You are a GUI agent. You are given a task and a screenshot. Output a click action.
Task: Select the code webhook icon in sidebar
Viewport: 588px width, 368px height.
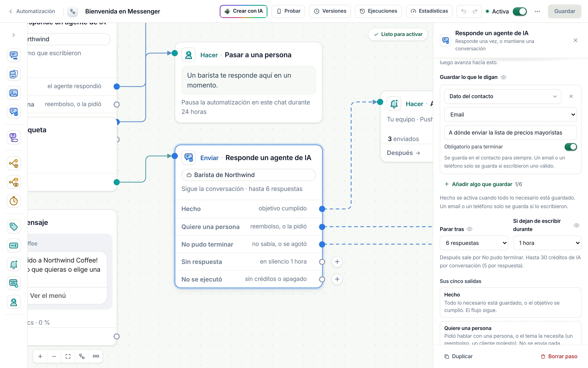[14, 283]
